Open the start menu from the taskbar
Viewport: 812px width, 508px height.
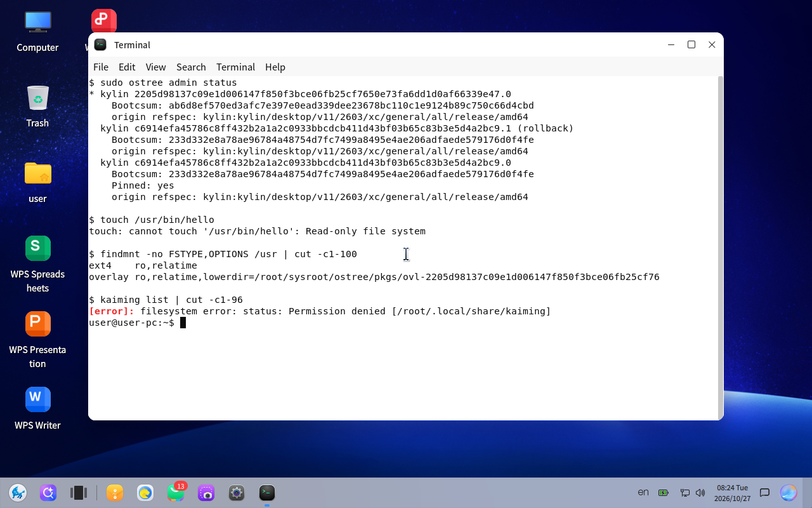18,493
